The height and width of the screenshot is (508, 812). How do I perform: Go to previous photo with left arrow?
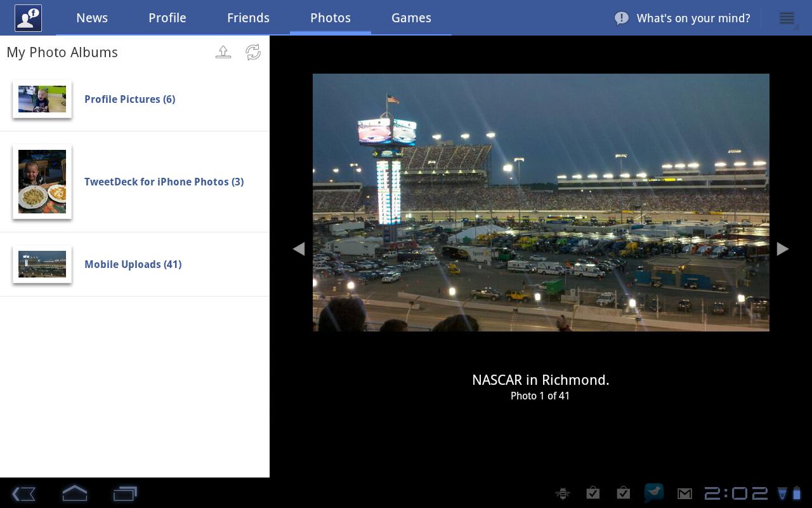click(x=299, y=249)
